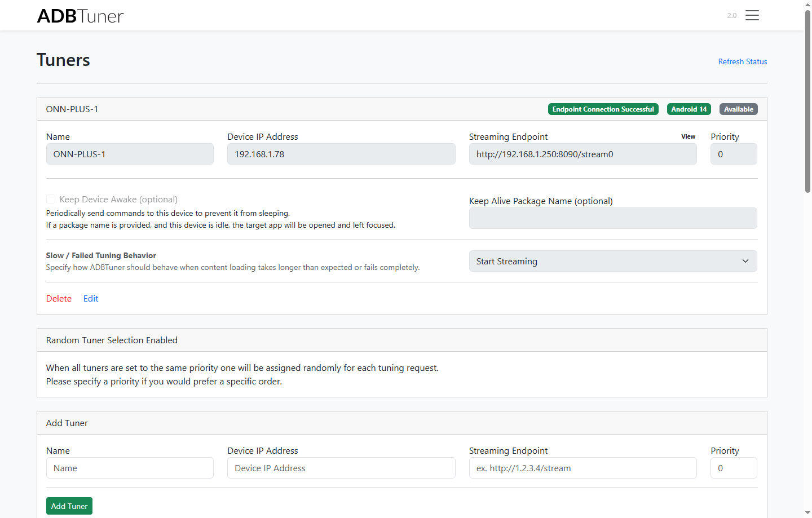The image size is (812, 518).
Task: Click the page vertical scrollbar thumb
Action: (x=807, y=101)
